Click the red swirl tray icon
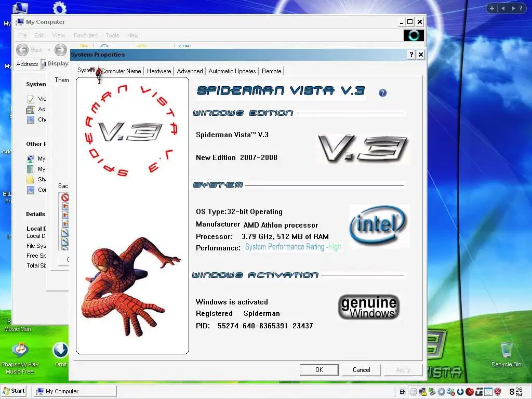The image size is (532, 399). pos(470,392)
